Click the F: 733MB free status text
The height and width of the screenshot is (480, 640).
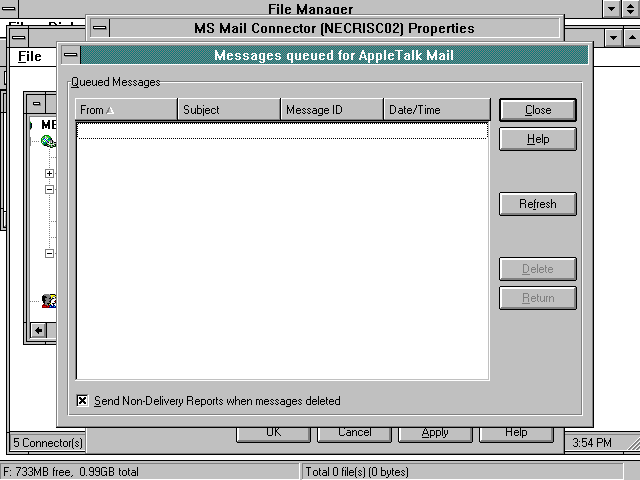click(71, 472)
